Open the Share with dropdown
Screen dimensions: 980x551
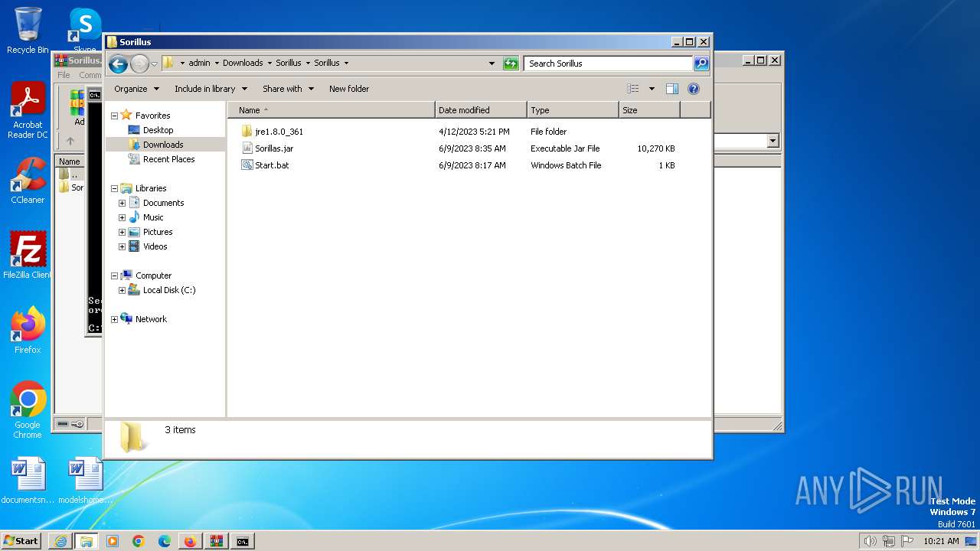click(x=288, y=89)
